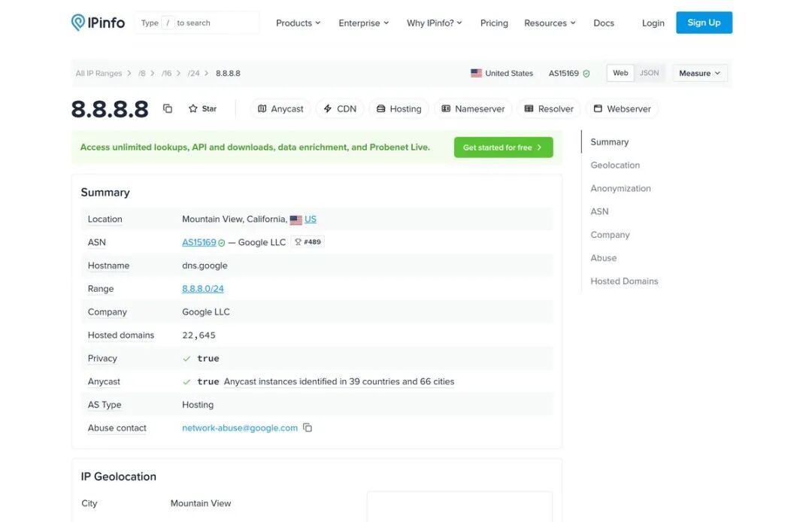Jump to Geolocation section
The height and width of the screenshot is (522, 812).
coord(615,165)
